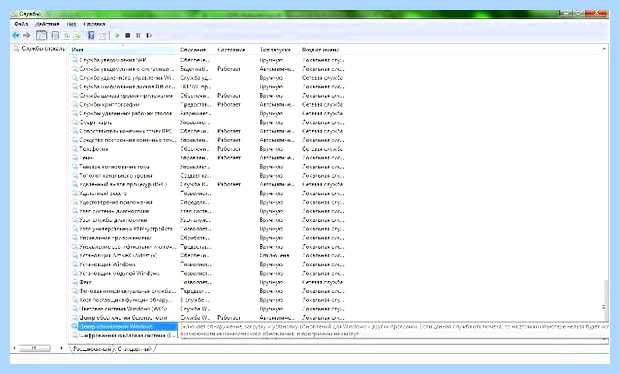Toggle the show/hide console tree toolbar icon
Screen dimensions: 620x374
click(x=41, y=36)
